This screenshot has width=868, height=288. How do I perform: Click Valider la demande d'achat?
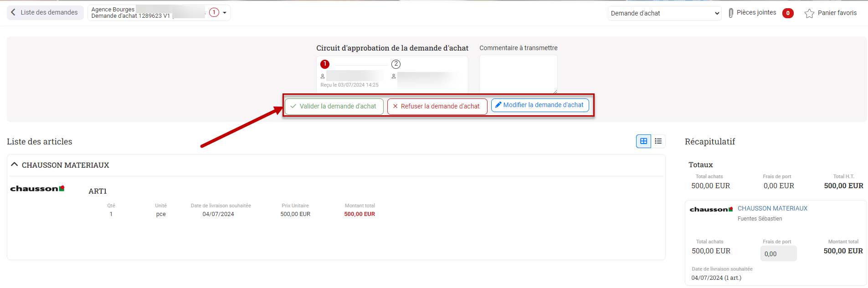coord(334,106)
